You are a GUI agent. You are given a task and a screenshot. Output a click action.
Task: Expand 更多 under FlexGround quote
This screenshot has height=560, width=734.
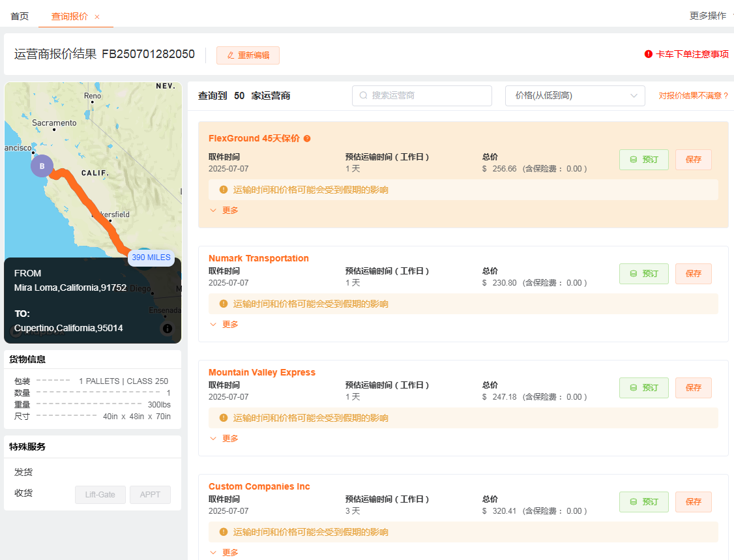pos(224,211)
